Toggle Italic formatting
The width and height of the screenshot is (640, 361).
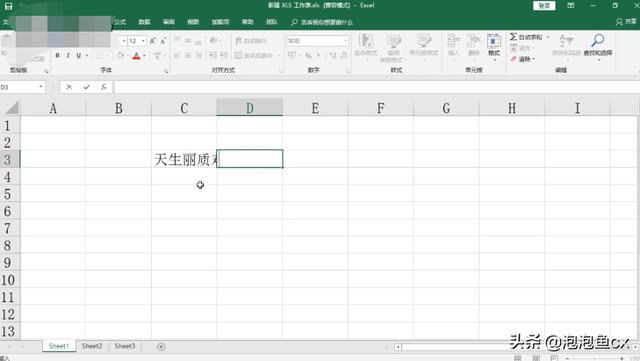(68, 55)
